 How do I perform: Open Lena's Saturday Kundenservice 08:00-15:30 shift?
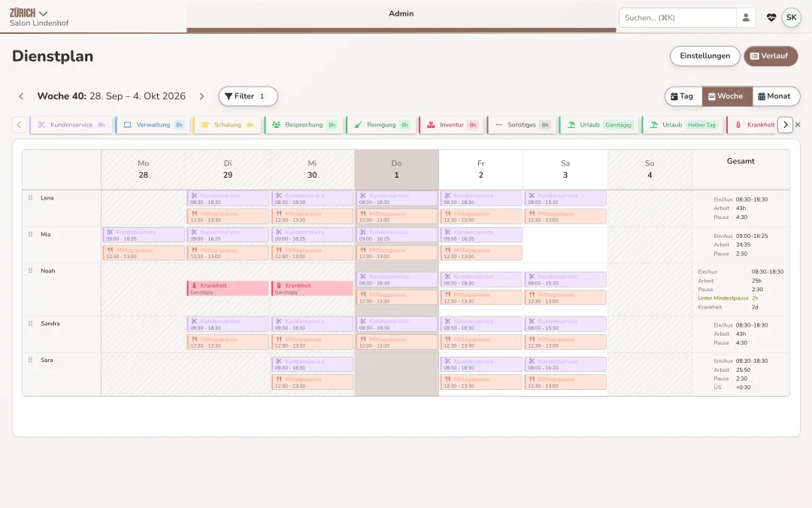click(565, 199)
